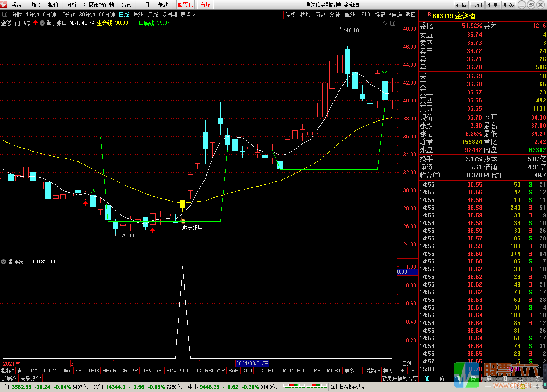Add stock via +自选
The width and height of the screenshot is (547, 392).
click(x=395, y=14)
